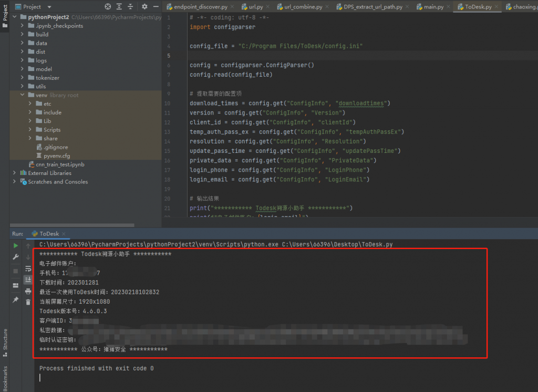Viewport: 538px width, 392px height.
Task: Click the wrench icon in Run panel
Action: click(x=16, y=257)
